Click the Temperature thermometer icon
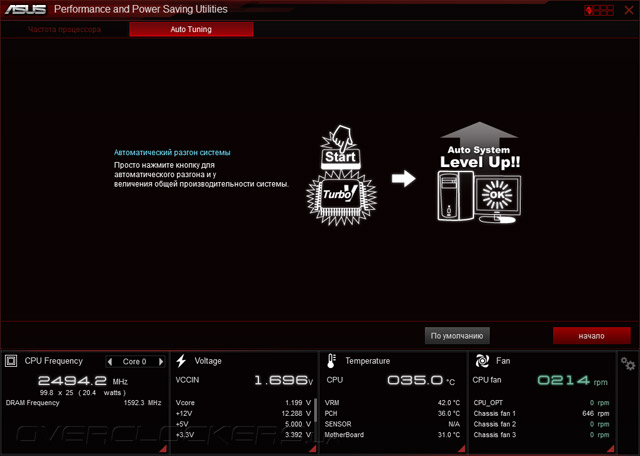The image size is (640, 456). point(331,361)
